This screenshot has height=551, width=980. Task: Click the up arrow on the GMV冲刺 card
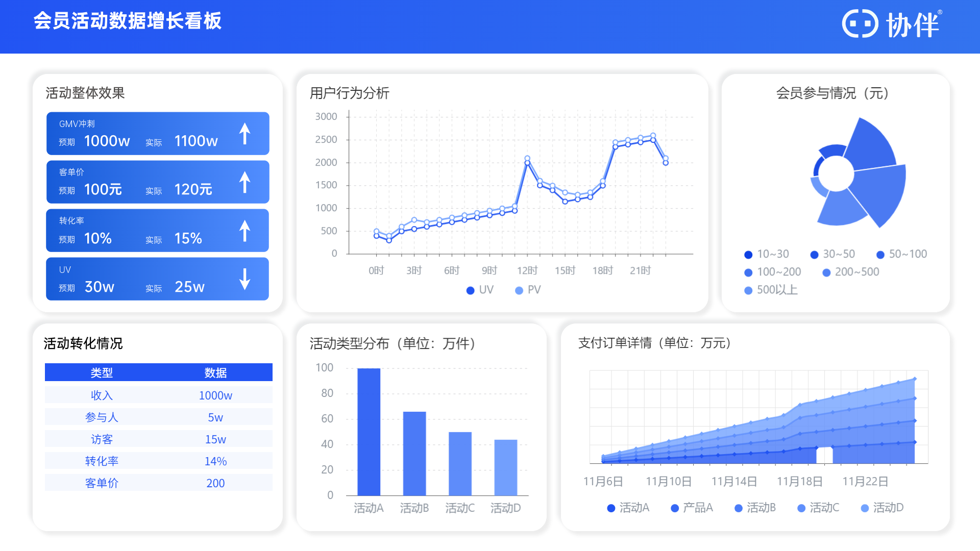(x=245, y=134)
